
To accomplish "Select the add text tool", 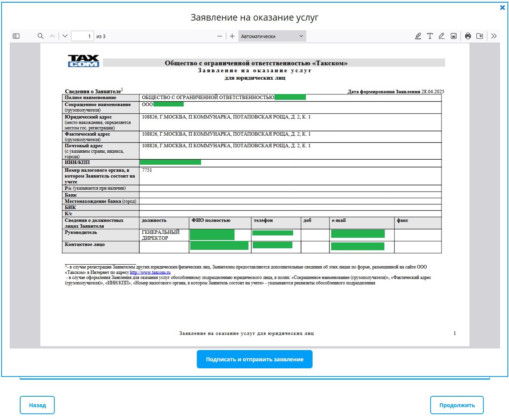I will pos(430,36).
